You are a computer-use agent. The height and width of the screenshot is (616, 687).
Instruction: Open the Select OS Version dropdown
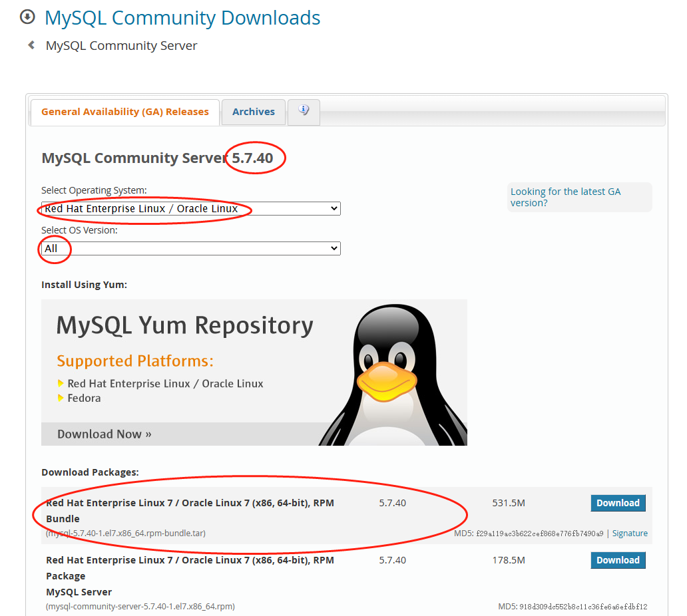190,248
